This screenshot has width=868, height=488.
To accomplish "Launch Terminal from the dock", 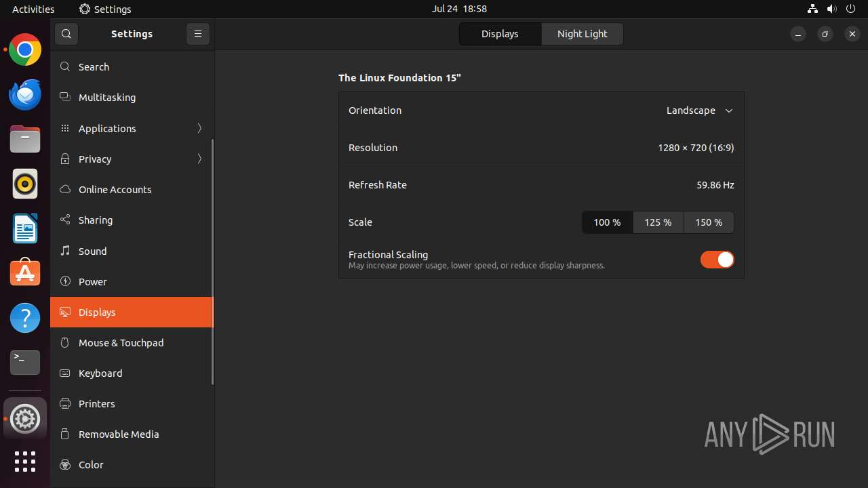I will pos(25,363).
